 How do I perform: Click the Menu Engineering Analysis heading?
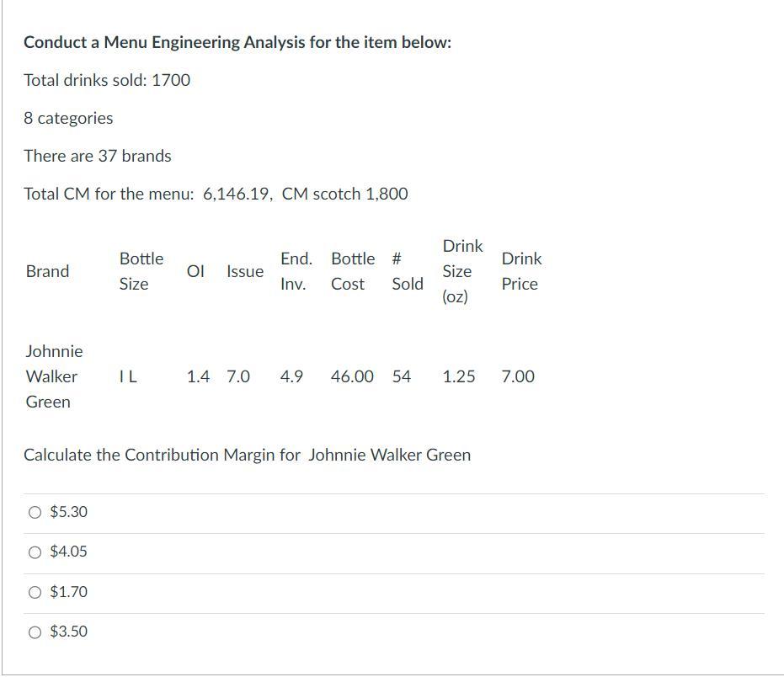click(x=237, y=41)
